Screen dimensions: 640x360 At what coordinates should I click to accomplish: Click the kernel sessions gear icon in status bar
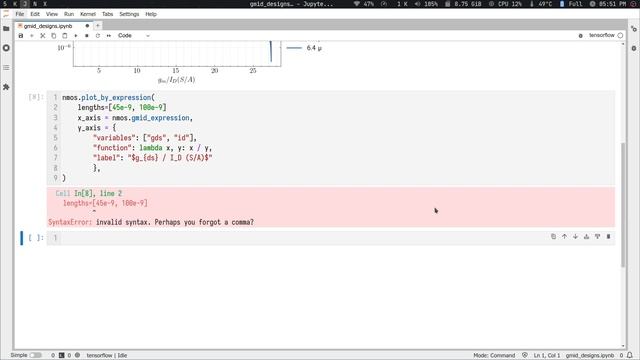[x=77, y=355]
